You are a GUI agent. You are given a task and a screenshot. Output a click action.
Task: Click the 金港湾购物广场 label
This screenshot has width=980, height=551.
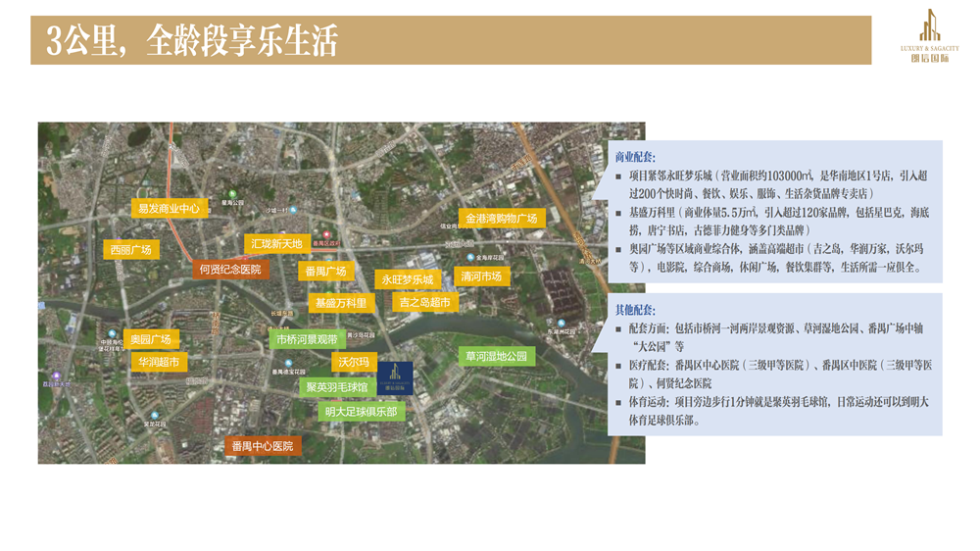(501, 219)
